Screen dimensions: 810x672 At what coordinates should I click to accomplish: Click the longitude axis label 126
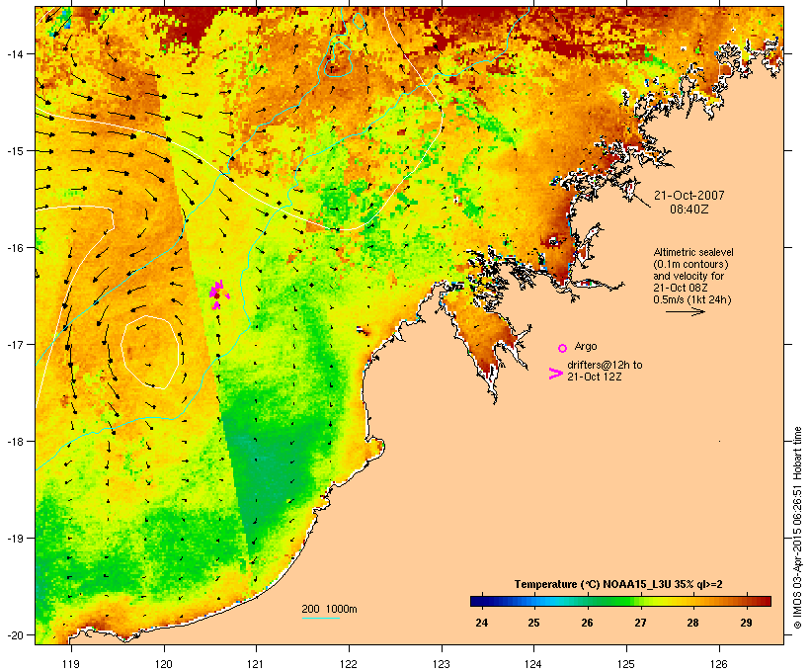tap(719, 664)
